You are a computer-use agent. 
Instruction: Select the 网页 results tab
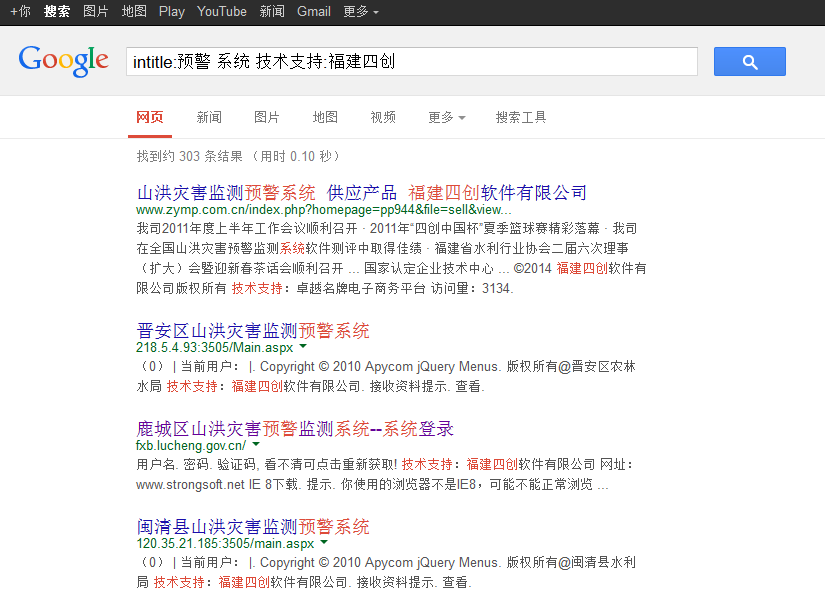[150, 117]
